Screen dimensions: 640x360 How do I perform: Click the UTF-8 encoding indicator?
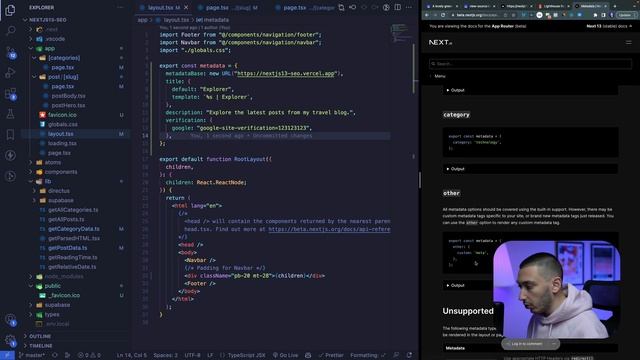[x=193, y=356]
